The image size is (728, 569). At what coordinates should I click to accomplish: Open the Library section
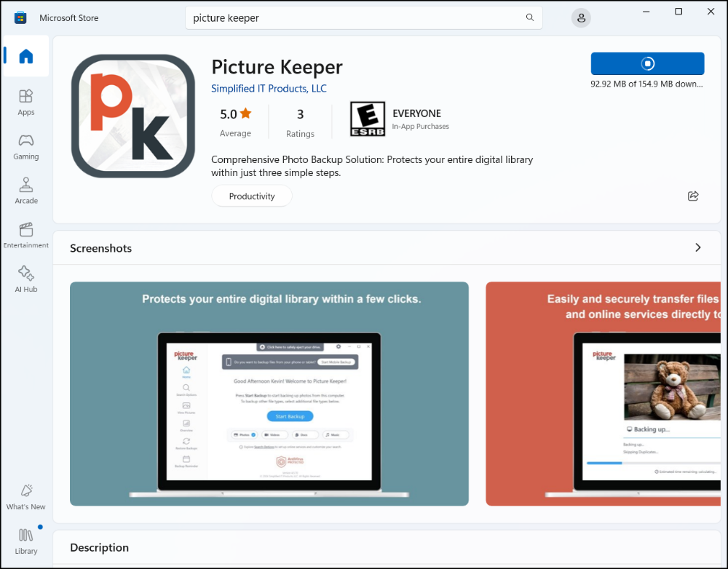point(26,541)
